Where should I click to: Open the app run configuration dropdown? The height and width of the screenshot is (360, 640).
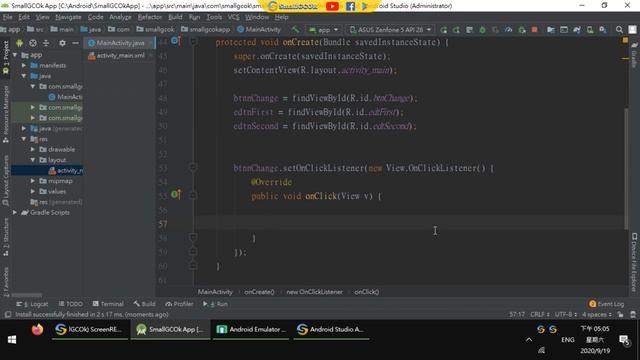324,29
